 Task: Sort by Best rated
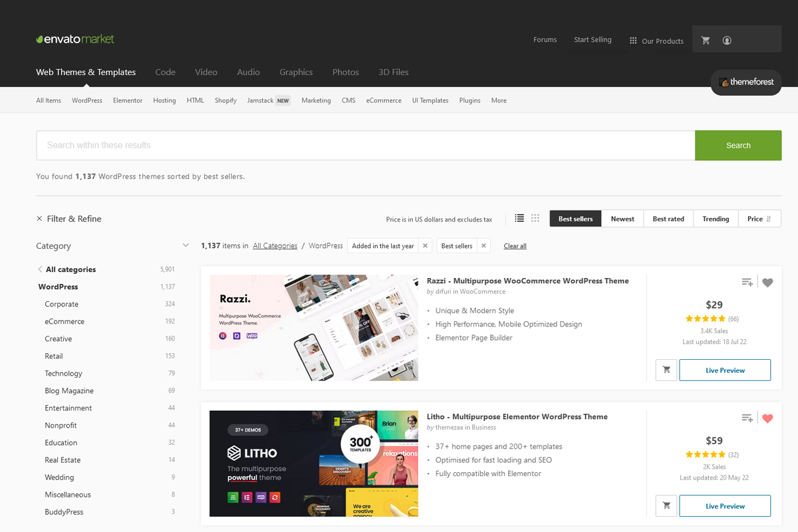click(x=668, y=218)
